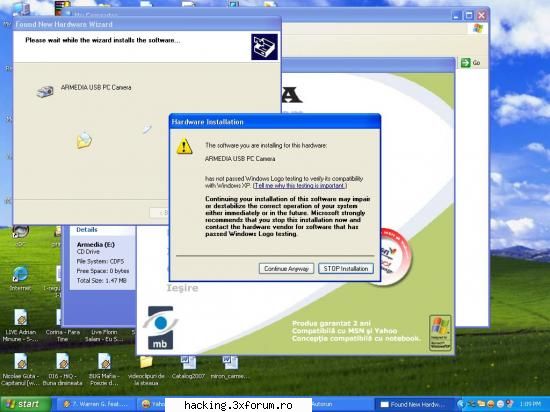Select the 'LIVE Adrian Minune' desktop file
The height and width of the screenshot is (412, 550).
click(20, 326)
